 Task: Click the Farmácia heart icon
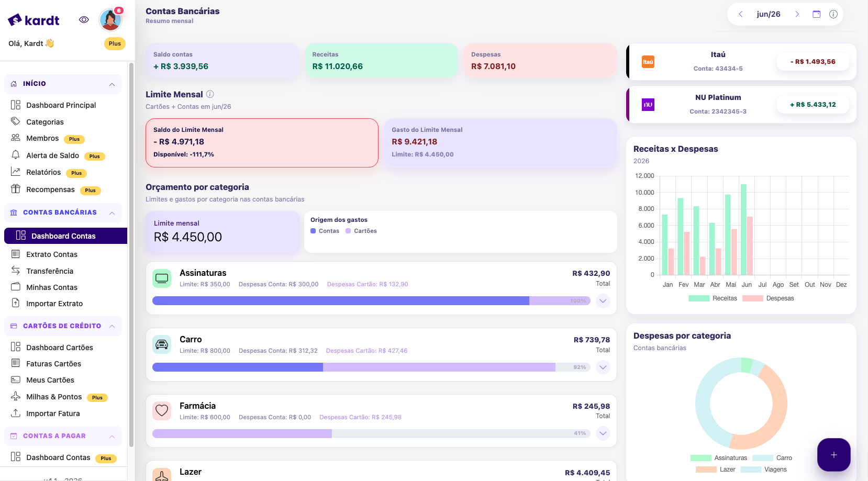162,411
